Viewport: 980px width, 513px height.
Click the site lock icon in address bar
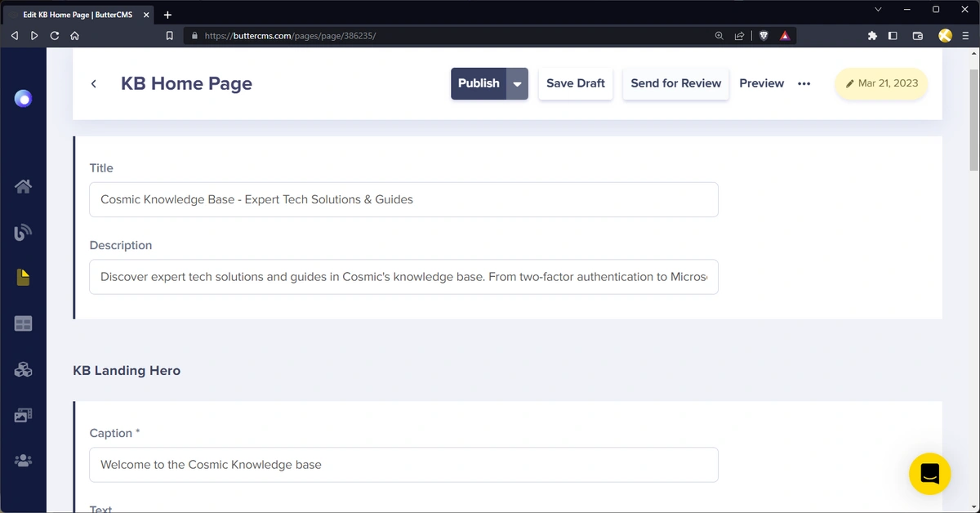pos(194,36)
